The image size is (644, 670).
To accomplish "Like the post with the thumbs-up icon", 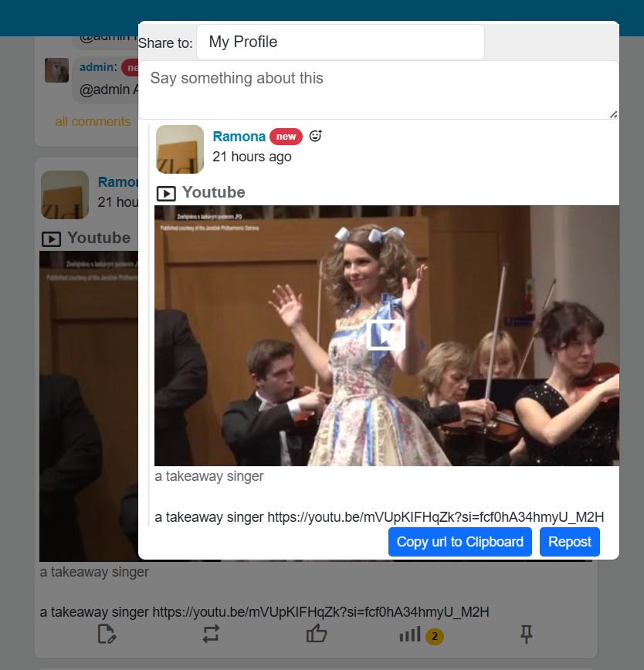I will pyautogui.click(x=317, y=634).
